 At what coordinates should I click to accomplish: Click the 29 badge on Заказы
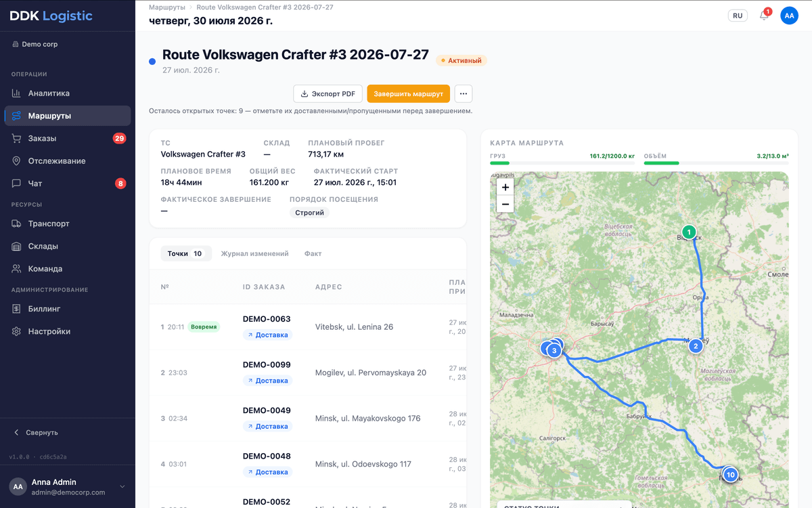coord(119,138)
